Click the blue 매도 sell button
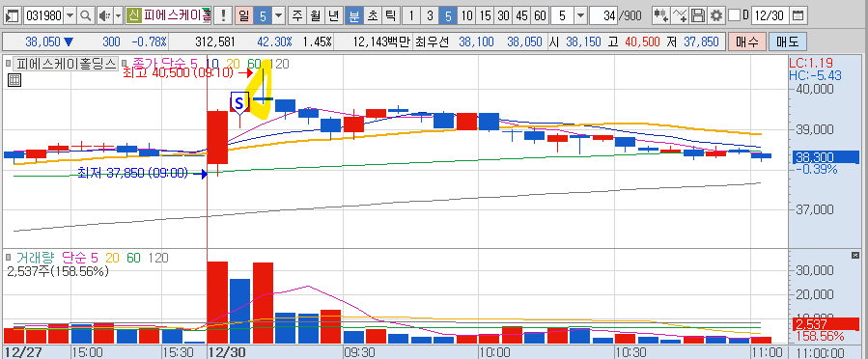The width and height of the screenshot is (868, 359). click(788, 41)
